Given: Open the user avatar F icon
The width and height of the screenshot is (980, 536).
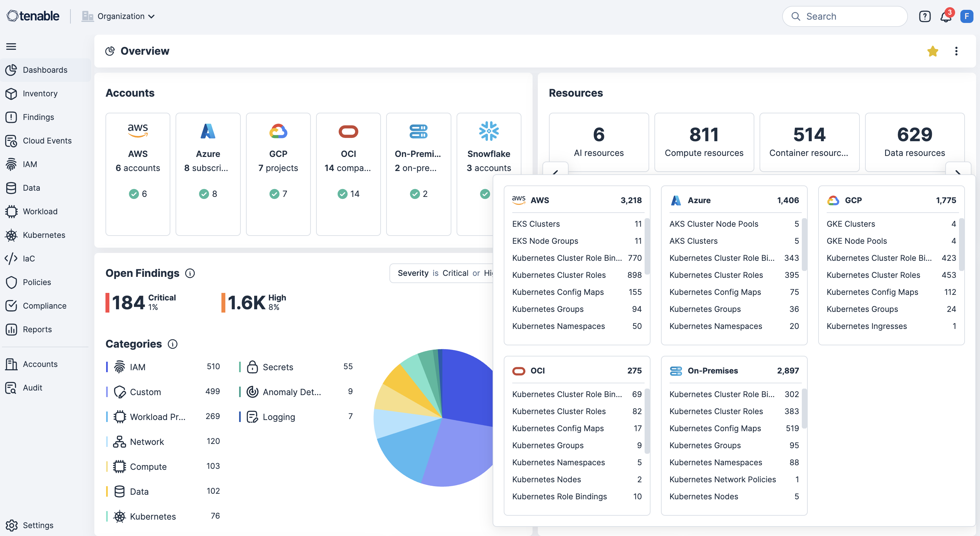Looking at the screenshot, I should point(966,16).
